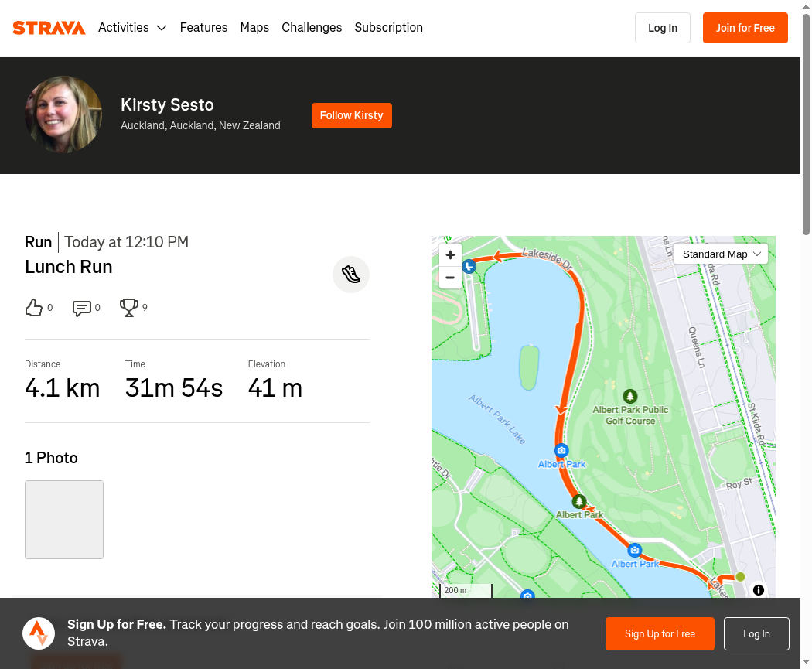Open the Maps menu item

point(254,27)
